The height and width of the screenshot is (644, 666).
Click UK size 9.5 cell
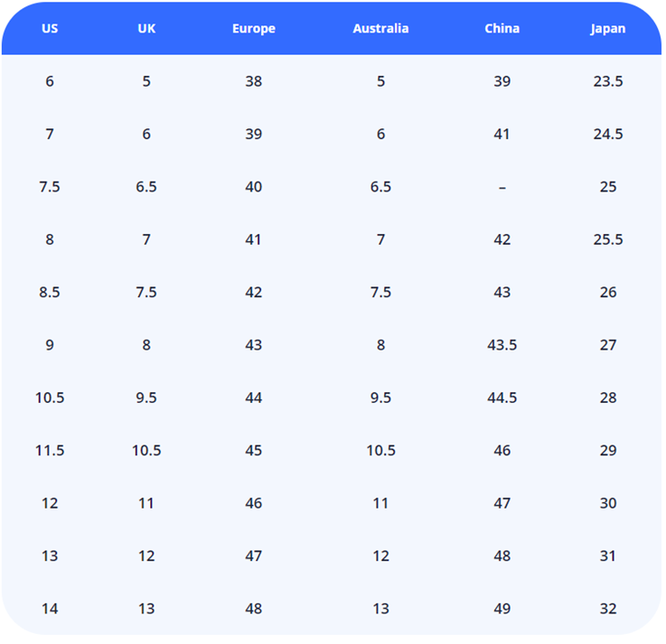coord(146,398)
